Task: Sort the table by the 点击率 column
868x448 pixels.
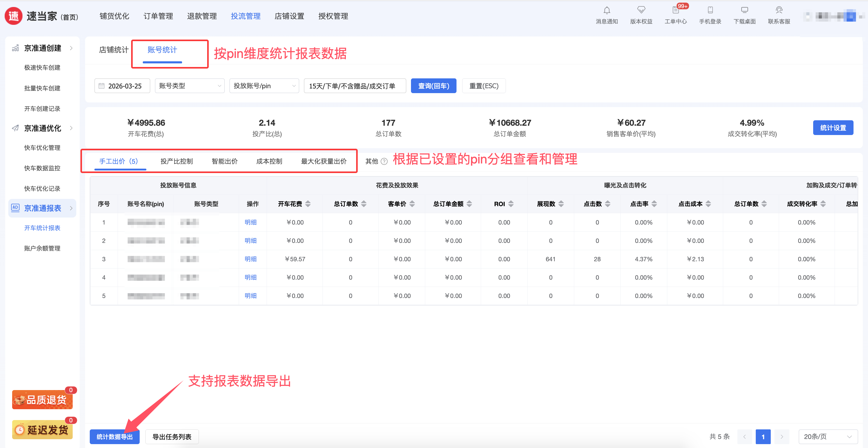Action: click(x=654, y=204)
